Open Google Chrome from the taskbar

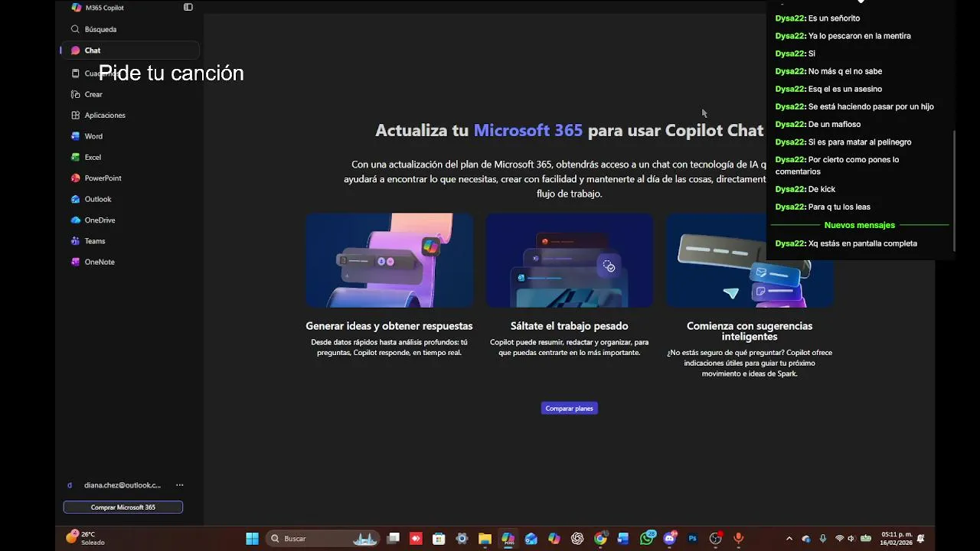coord(600,539)
